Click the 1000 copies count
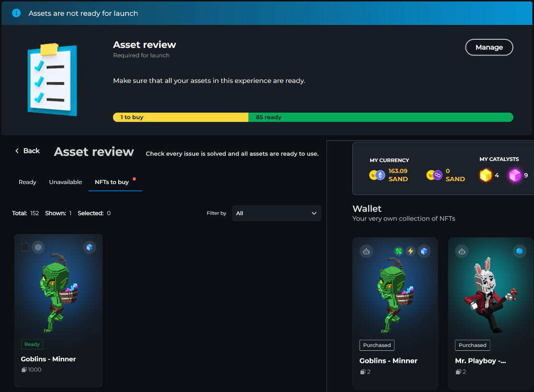The height and width of the screenshot is (392, 534). pyautogui.click(x=35, y=369)
